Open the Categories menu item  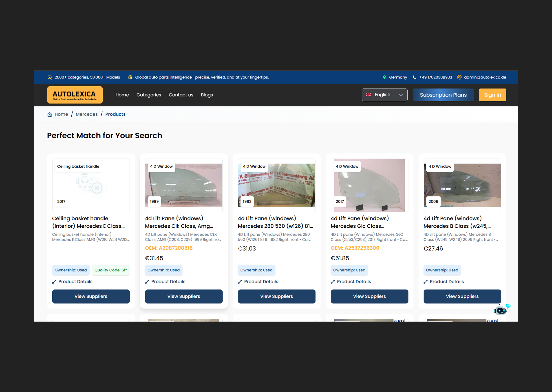[149, 95]
